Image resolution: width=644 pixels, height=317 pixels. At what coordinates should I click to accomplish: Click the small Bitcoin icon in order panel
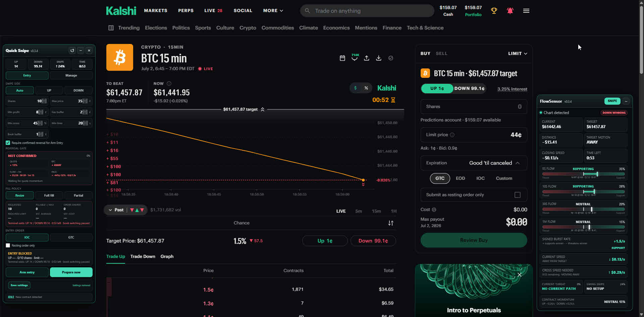click(x=425, y=73)
